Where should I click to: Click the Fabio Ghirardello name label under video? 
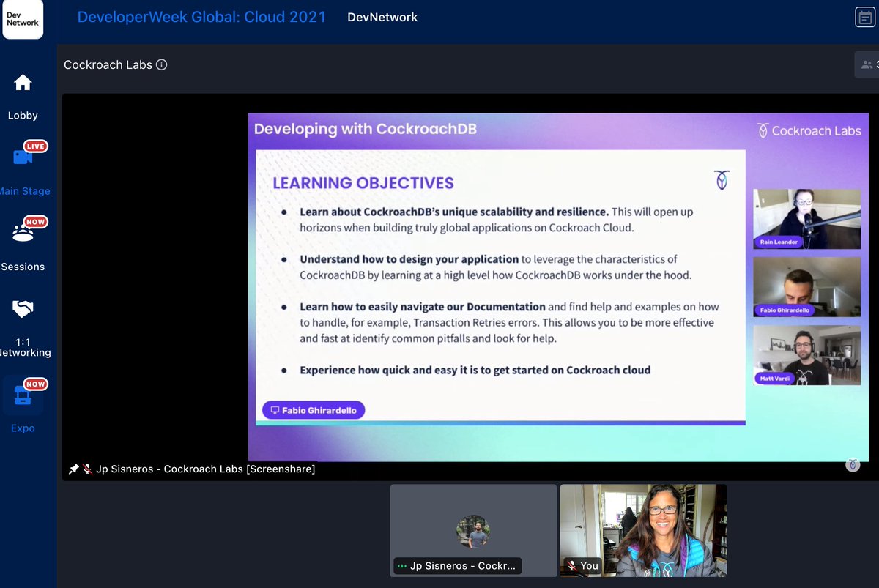(785, 310)
